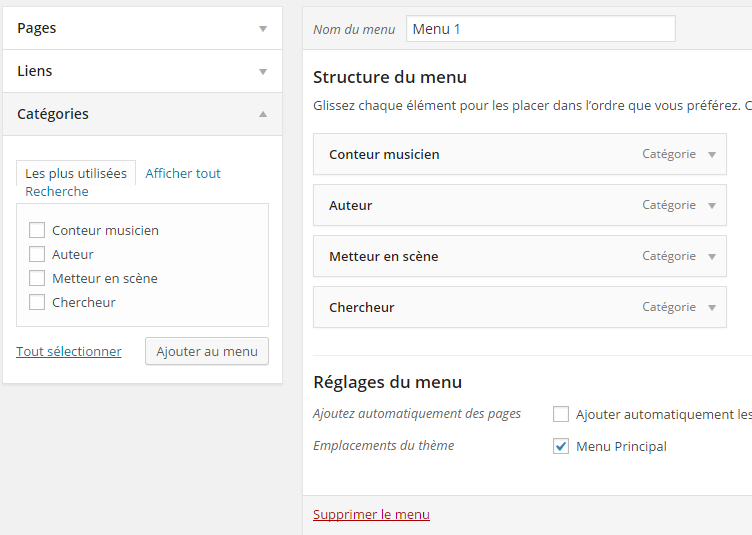Expand Chercheur menu item arrow
752x535 pixels.
(712, 308)
